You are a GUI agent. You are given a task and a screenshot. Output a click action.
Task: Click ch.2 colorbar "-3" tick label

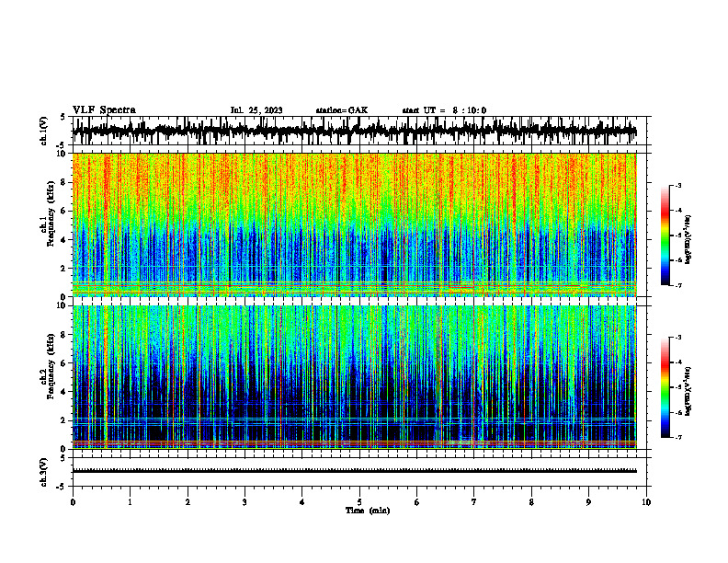678,338
